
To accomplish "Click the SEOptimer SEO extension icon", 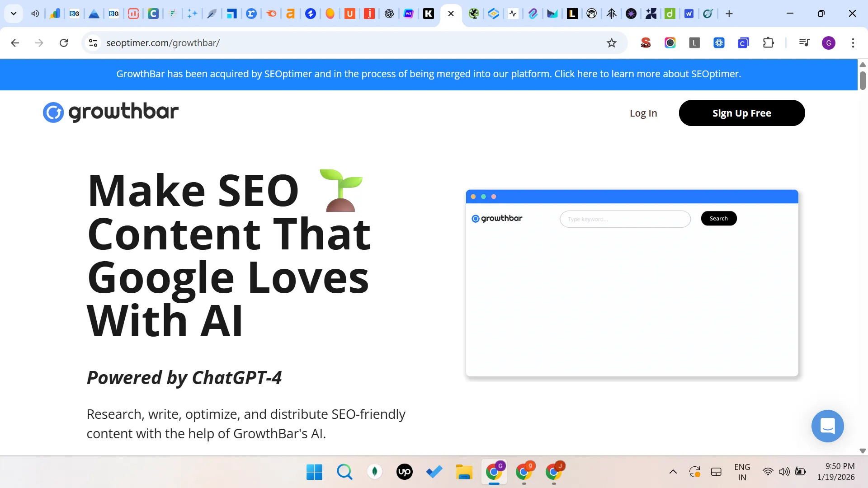I will (646, 43).
